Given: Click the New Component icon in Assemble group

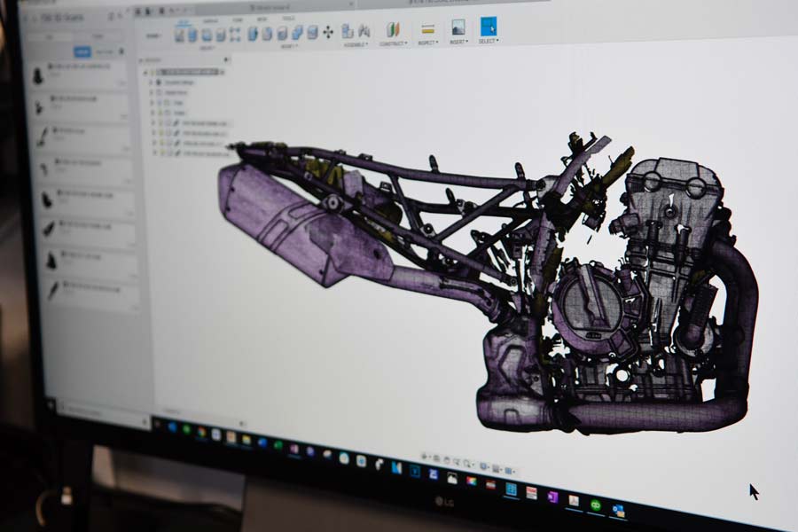Looking at the screenshot, I should (x=348, y=31).
